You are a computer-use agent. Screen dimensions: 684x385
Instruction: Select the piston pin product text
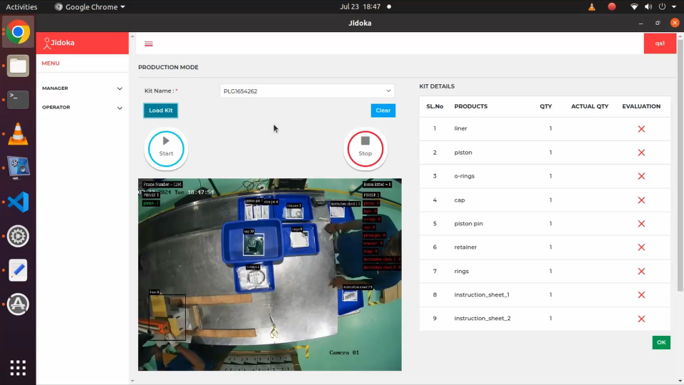point(469,224)
